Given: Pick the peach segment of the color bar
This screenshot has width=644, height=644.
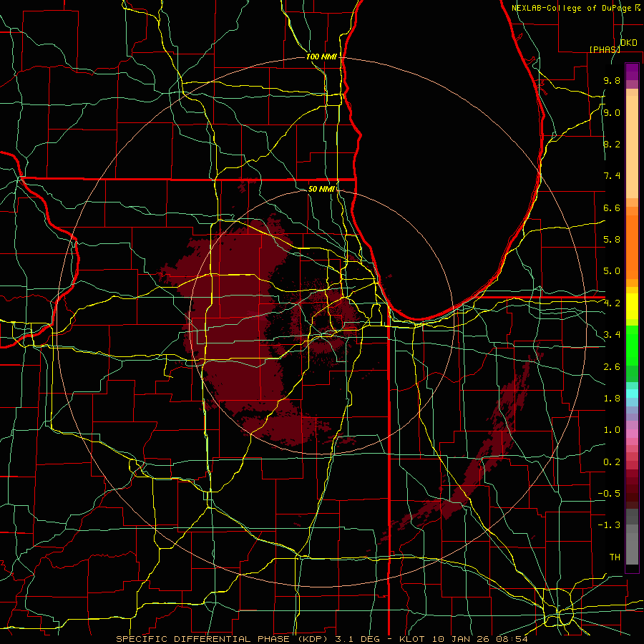Looking at the screenshot, I should [632, 147].
